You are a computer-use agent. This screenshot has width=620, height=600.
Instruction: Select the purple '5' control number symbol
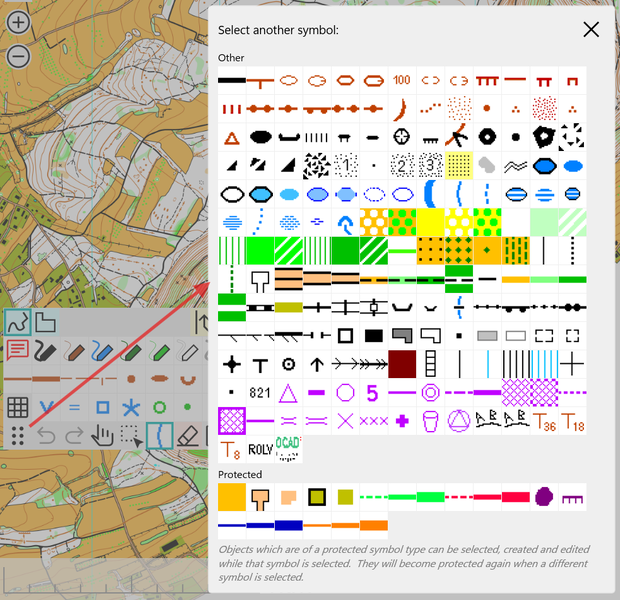[374, 393]
